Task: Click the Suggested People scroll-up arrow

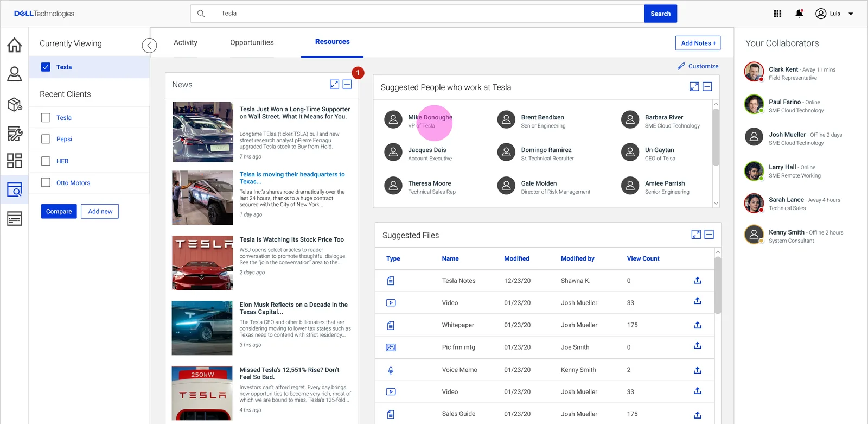Action: pyautogui.click(x=716, y=104)
